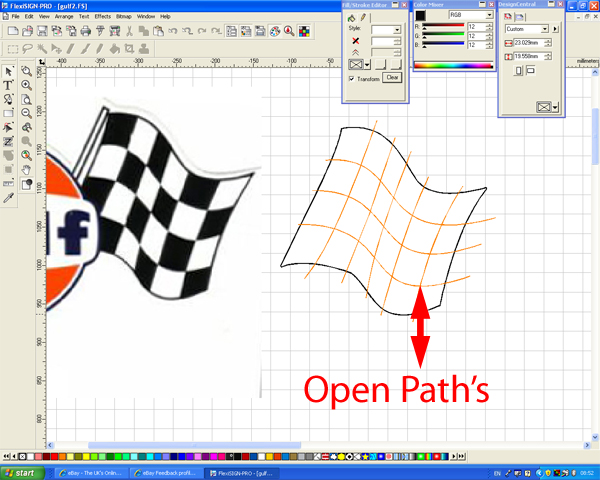Click the color swatch grid toolbar icon
Viewport: 600px width, 480px height.
(x=304, y=31)
